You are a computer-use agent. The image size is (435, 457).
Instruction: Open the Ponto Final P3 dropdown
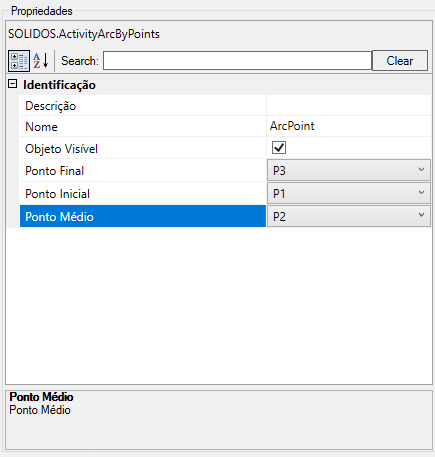[349, 170]
